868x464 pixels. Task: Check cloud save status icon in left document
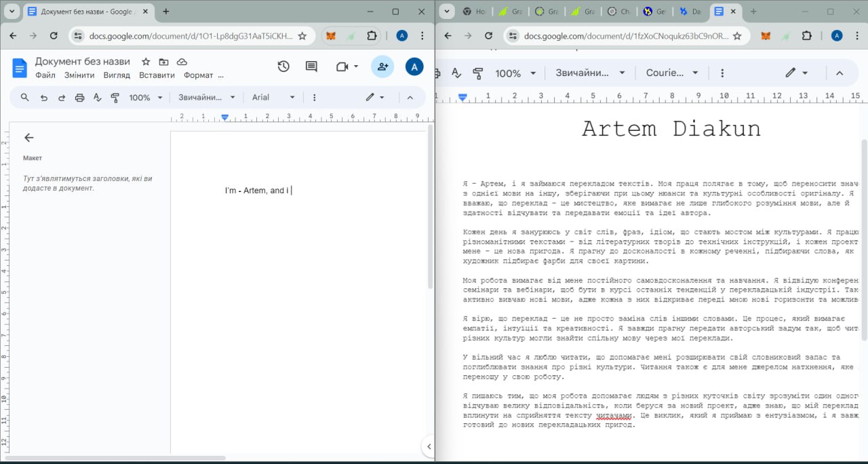click(182, 62)
